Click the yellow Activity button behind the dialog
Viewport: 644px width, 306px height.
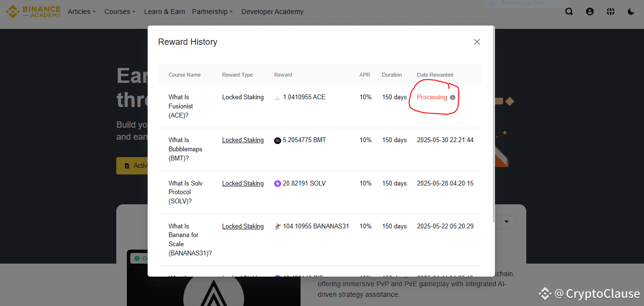(132, 165)
